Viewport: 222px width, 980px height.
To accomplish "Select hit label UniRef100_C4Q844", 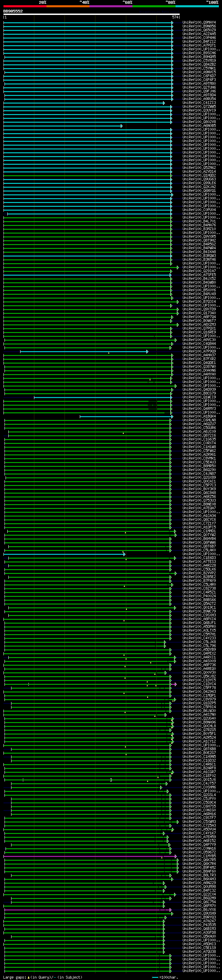I will coord(199,344).
